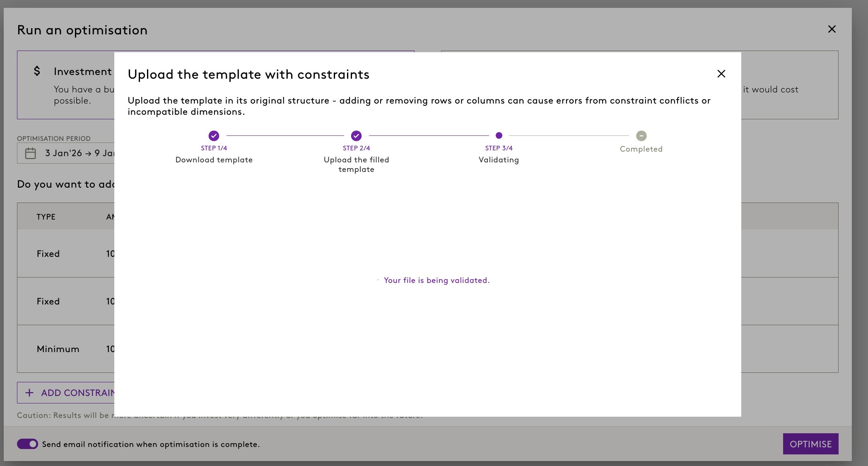Click the file being validated message

(436, 280)
